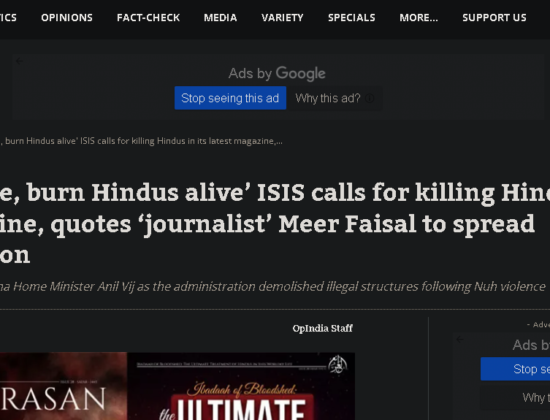Open the article featured magazine image
Viewport: 550px width, 420px height.
pos(177,386)
